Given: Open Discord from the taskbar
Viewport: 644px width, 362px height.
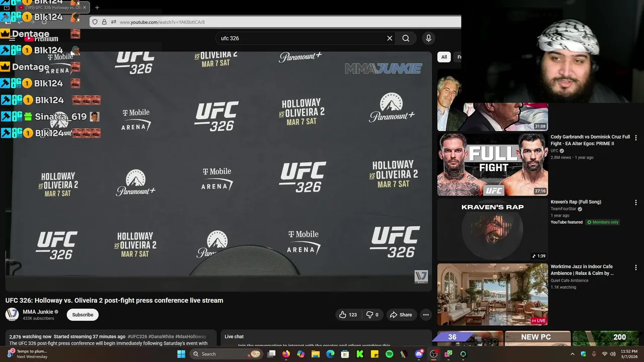Looking at the screenshot, I should click(x=419, y=354).
